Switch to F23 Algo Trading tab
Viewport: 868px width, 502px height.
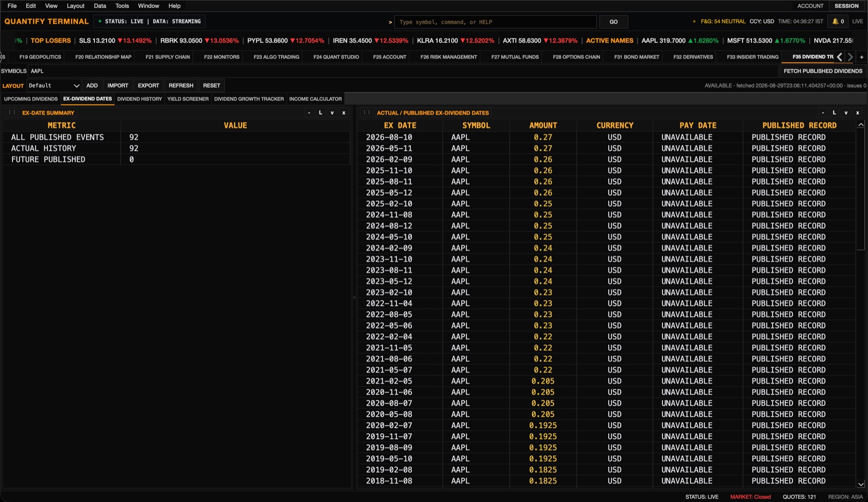coord(276,57)
